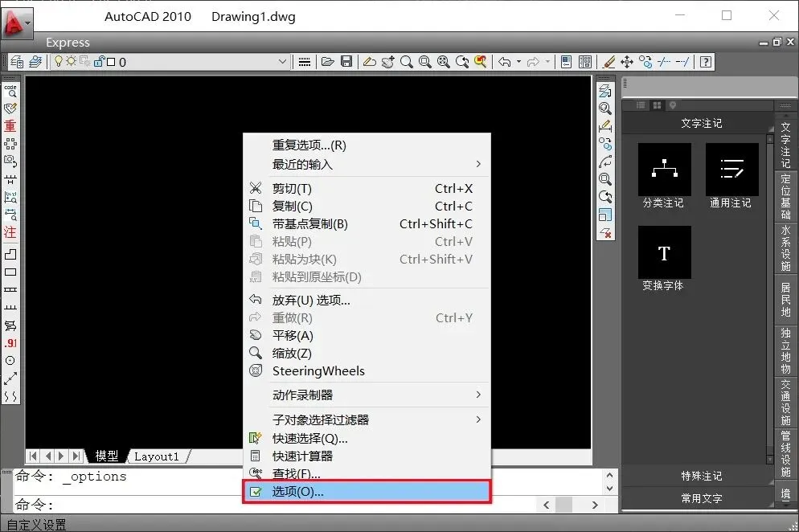Open the layer 0 dropdown list
Image resolution: width=799 pixels, height=532 pixels.
tap(282, 62)
